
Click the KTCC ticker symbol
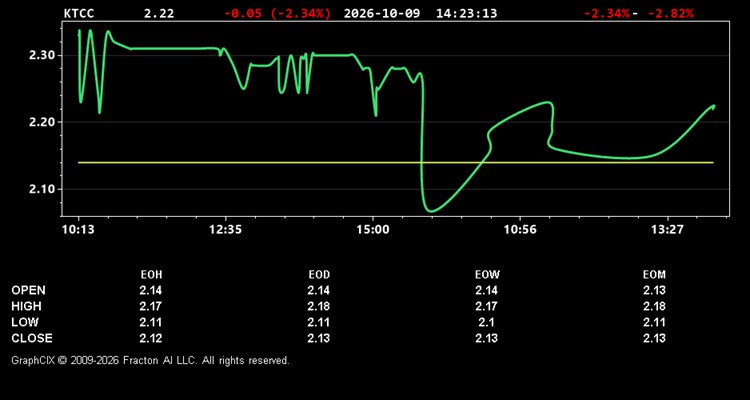point(79,13)
